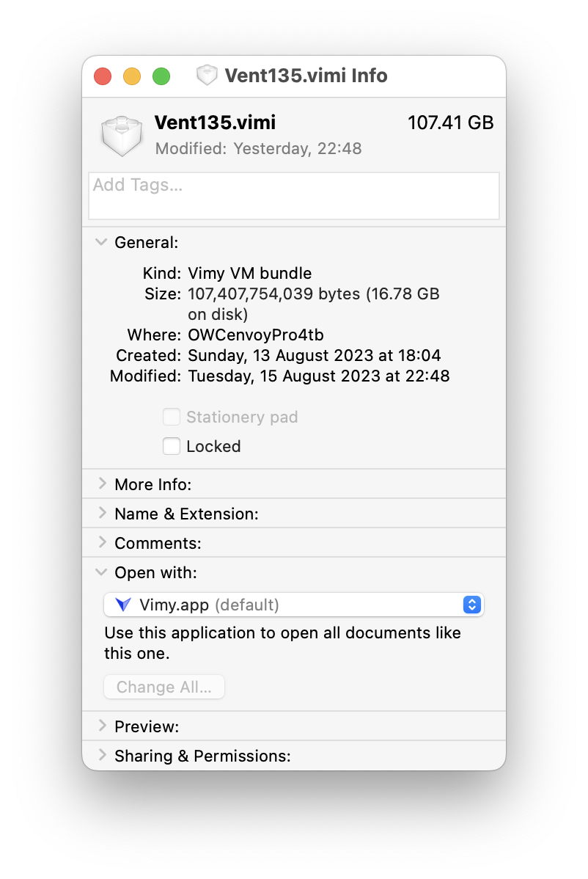Close the Info window with red button
This screenshot has width=588, height=879.
(x=103, y=76)
